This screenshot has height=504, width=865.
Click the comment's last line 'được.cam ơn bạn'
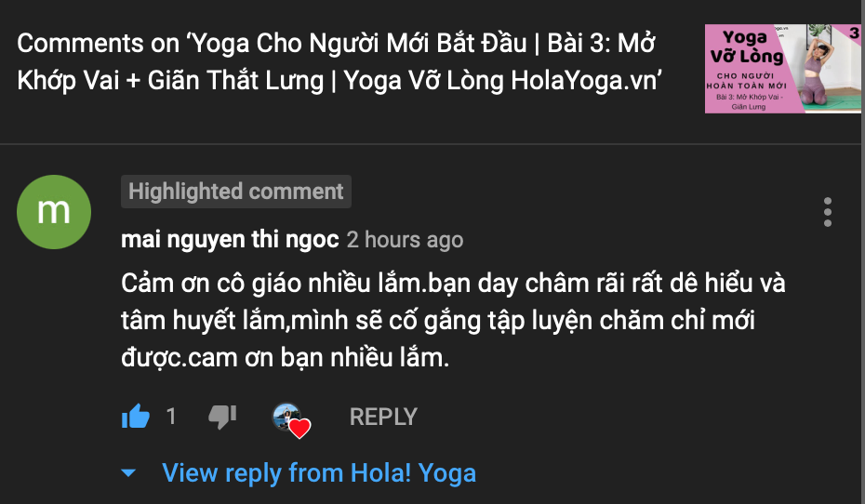coord(286,358)
